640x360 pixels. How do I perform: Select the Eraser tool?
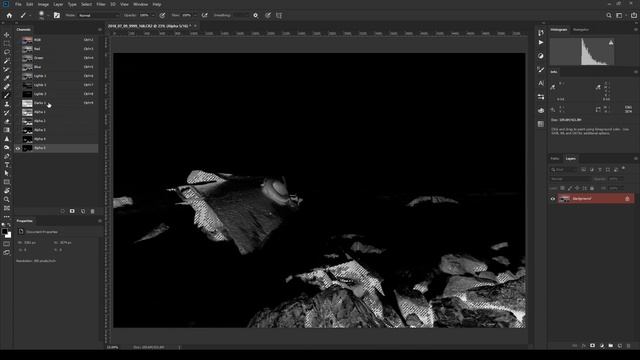[7, 121]
